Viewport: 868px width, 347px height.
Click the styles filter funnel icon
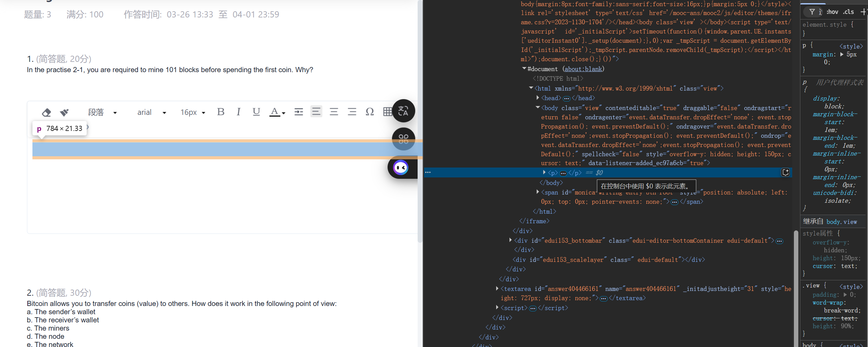point(812,12)
